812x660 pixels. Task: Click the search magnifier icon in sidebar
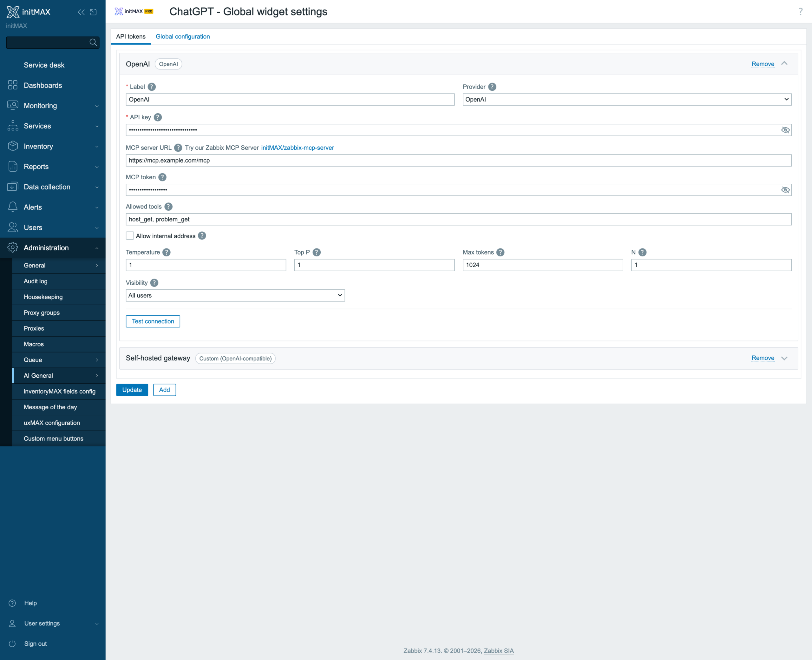pyautogui.click(x=93, y=42)
